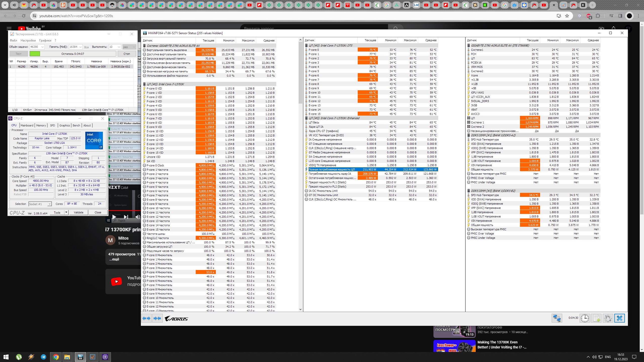Close sensors with blue X icon

click(x=620, y=318)
